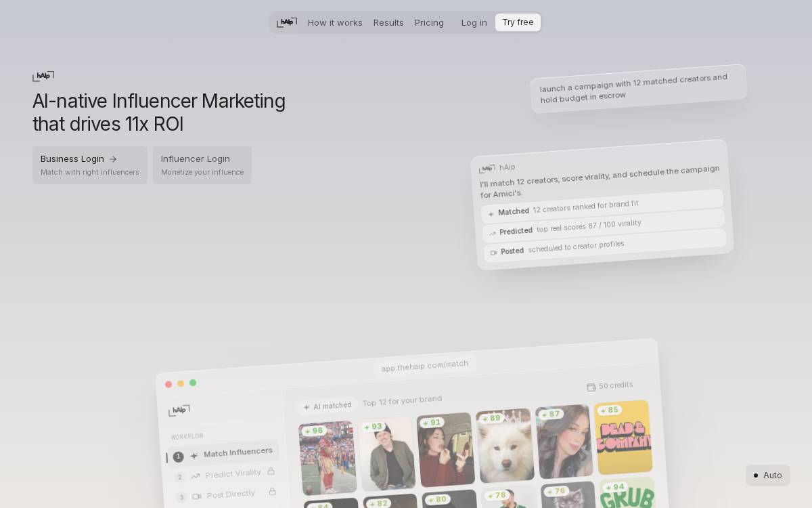Screen dimensions: 812x508
Task: Click the Try free button
Action: coord(518,22)
